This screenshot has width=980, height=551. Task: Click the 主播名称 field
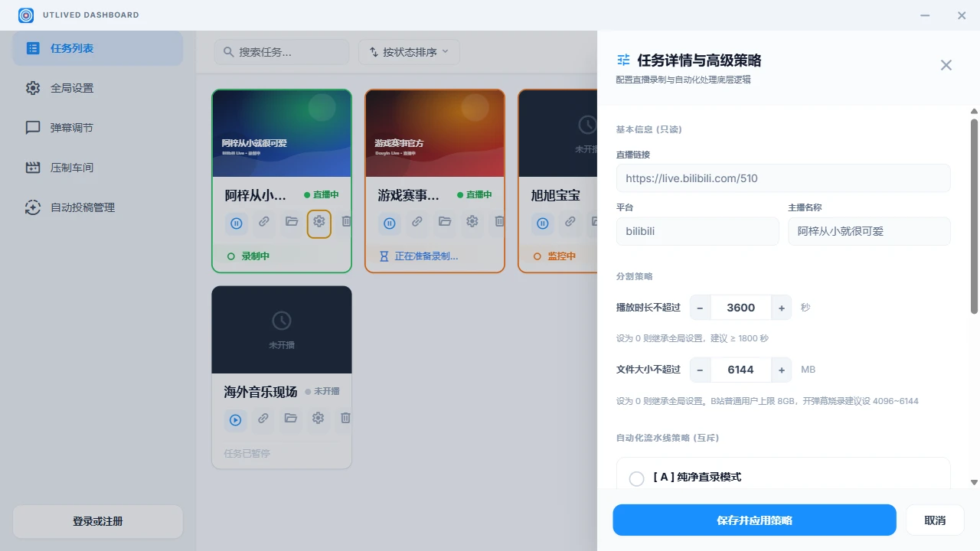click(870, 231)
